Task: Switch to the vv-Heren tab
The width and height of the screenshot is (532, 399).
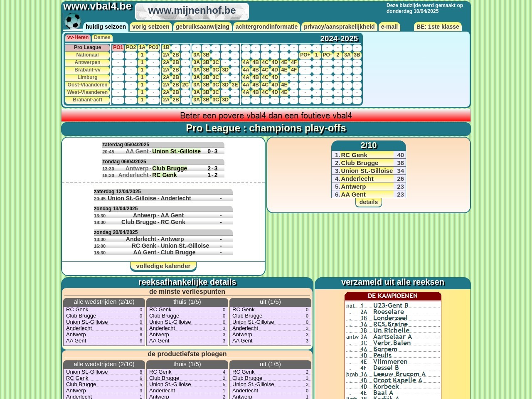Action: [78, 37]
